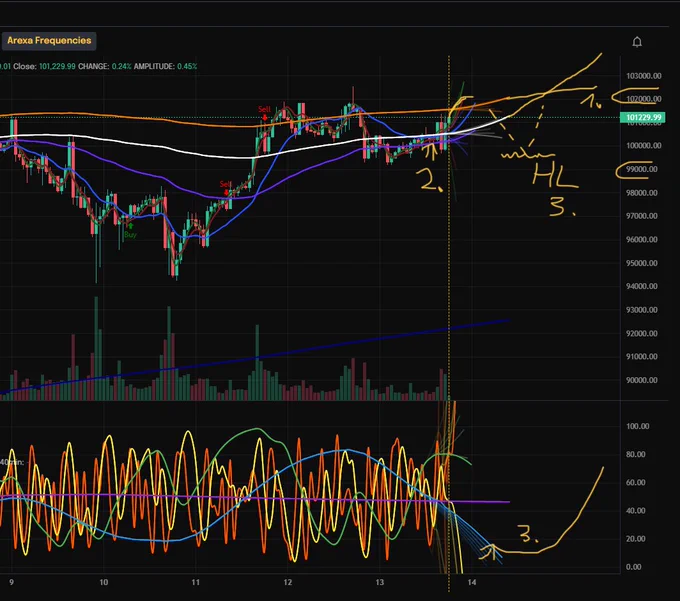Click the CHANGE value 0.24%
The image size is (680, 601).
coord(121,66)
